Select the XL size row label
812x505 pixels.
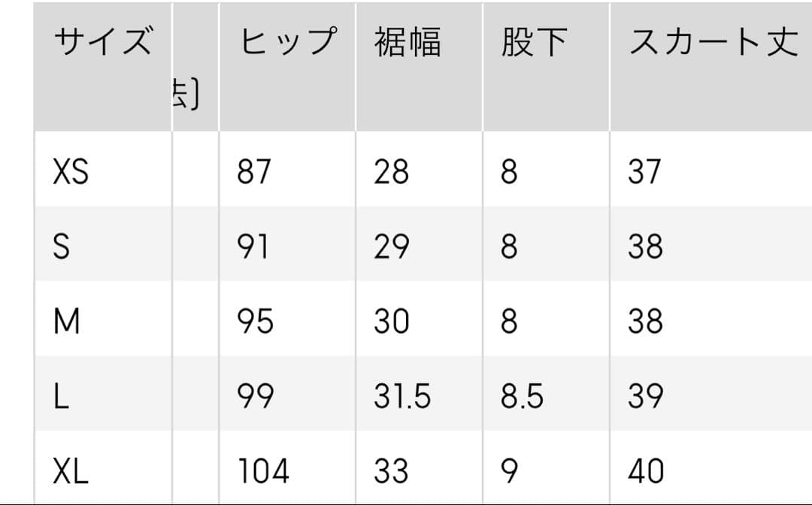tap(71, 472)
